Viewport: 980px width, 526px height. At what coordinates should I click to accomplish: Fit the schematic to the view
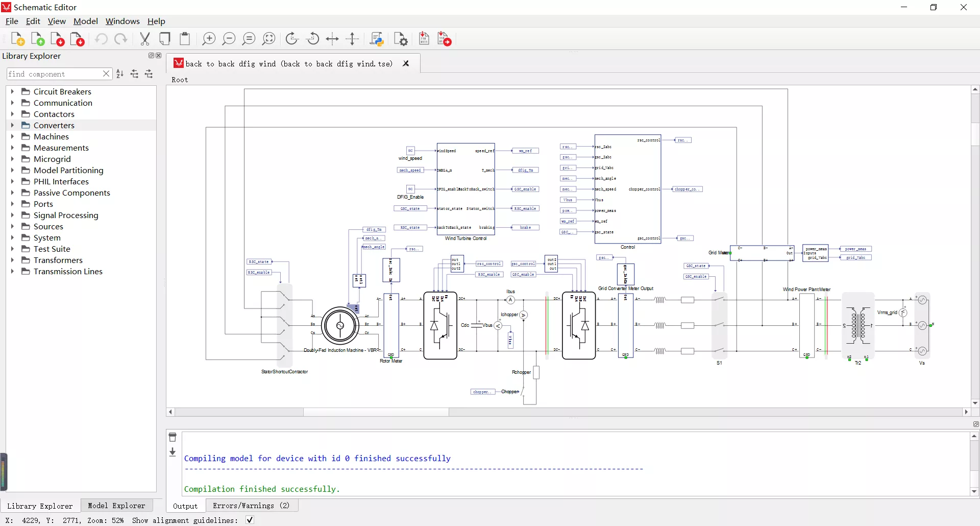[x=268, y=39]
